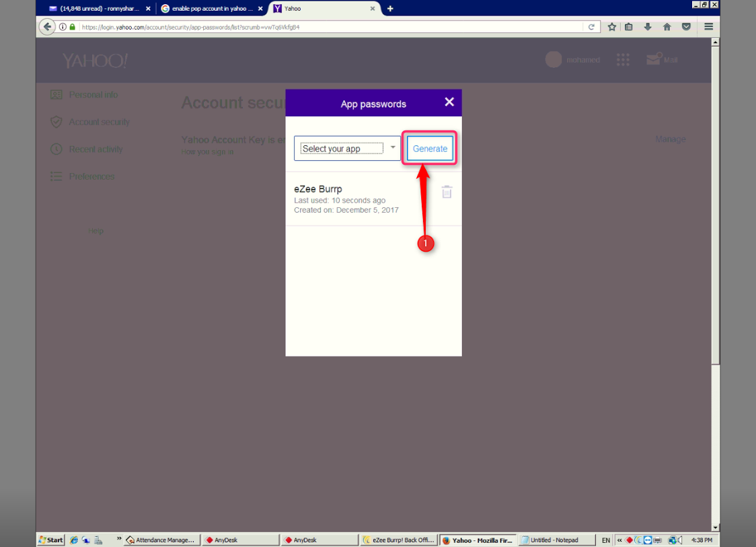The width and height of the screenshot is (756, 547).
Task: Open Personal info in sidebar
Action: pos(93,95)
